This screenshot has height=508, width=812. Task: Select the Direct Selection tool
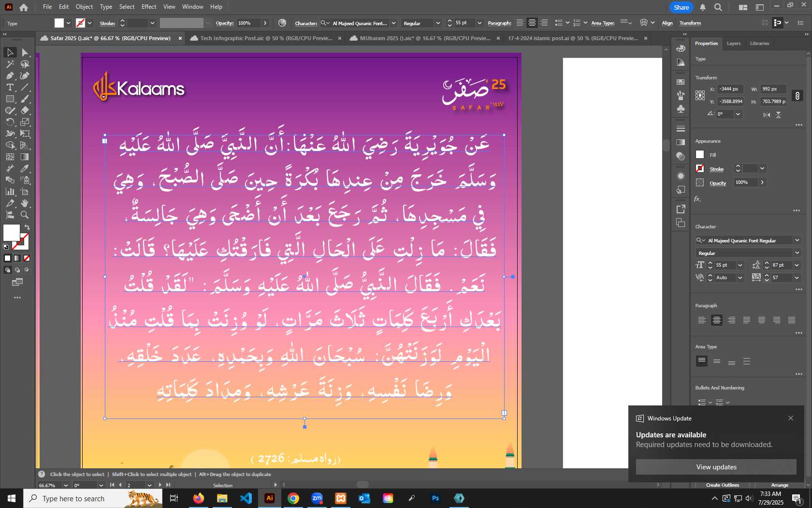pyautogui.click(x=25, y=52)
